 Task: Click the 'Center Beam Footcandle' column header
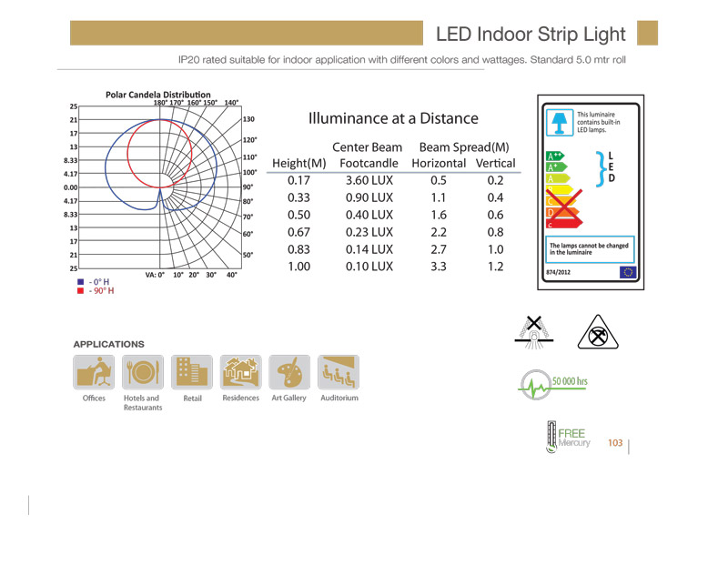tap(368, 155)
